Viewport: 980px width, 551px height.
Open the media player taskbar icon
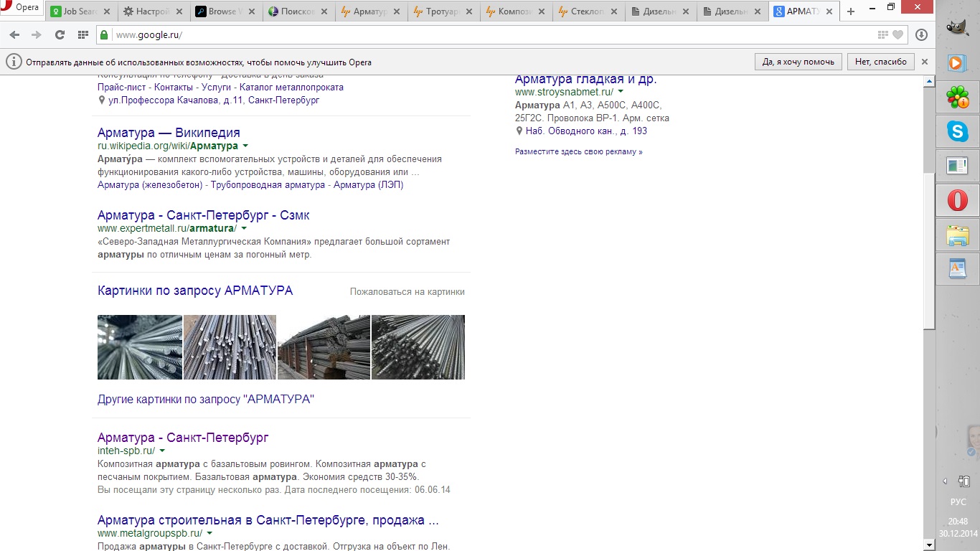[957, 63]
